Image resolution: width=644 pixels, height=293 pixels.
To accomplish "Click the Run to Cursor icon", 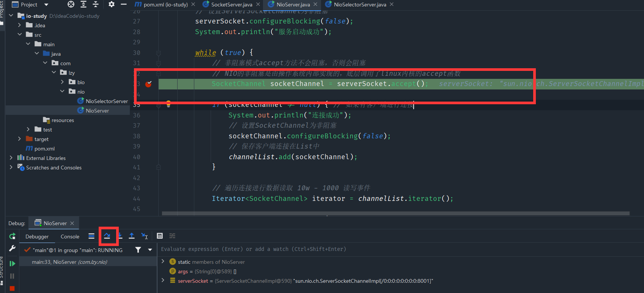I will (144, 236).
